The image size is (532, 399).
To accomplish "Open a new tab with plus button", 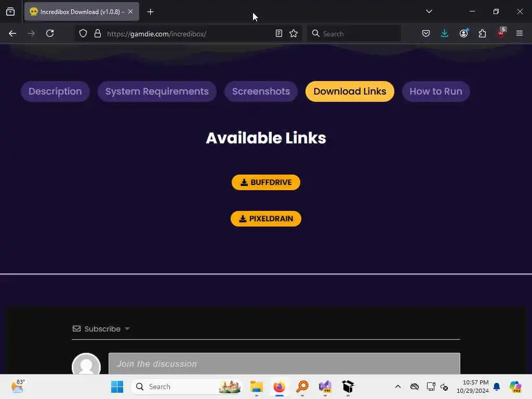I will 150,12.
